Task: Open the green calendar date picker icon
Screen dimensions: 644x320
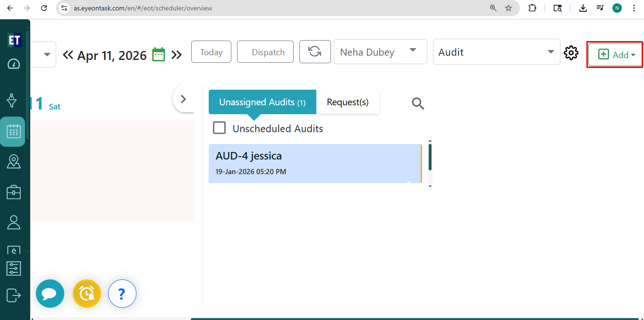Action: pos(159,55)
